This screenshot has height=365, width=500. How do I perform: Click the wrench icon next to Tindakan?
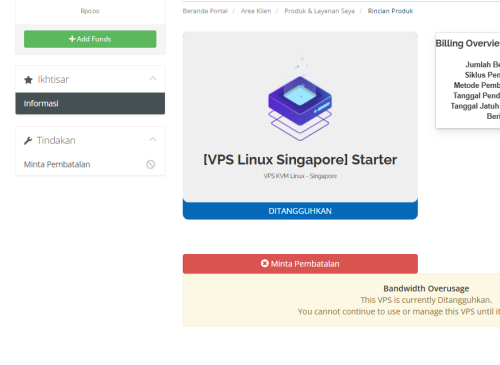pyautogui.click(x=28, y=141)
